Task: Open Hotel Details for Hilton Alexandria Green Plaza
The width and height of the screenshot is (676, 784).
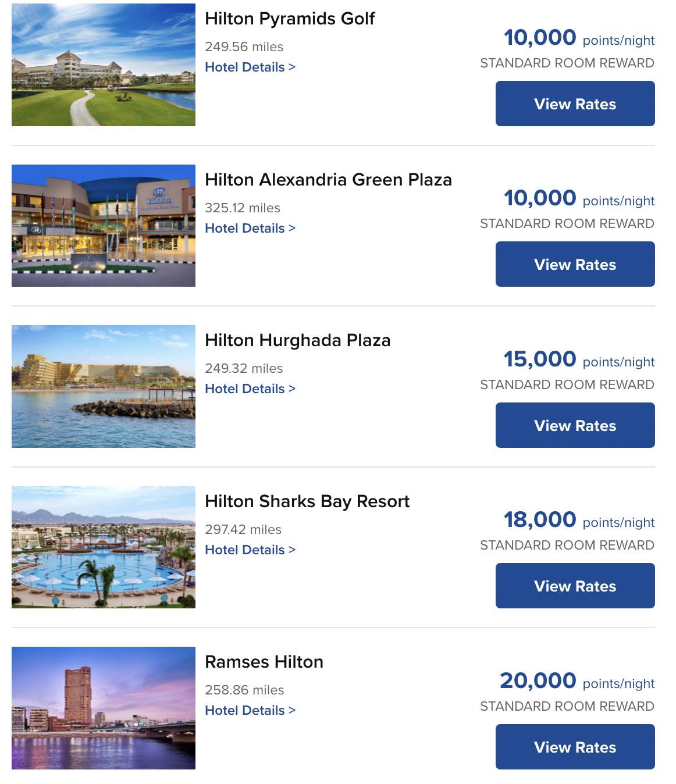Action: [246, 228]
